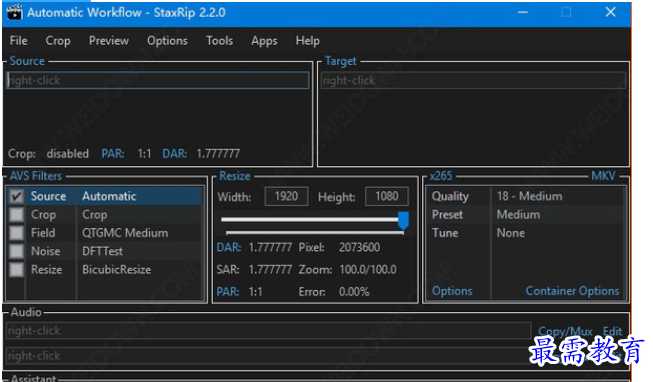Click the Error value 0.00%
Viewport: 653px width, 382px height.
[354, 292]
